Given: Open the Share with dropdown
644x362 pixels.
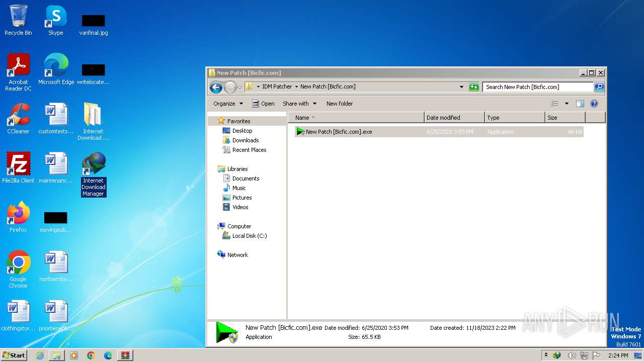Looking at the screenshot, I should (x=300, y=104).
